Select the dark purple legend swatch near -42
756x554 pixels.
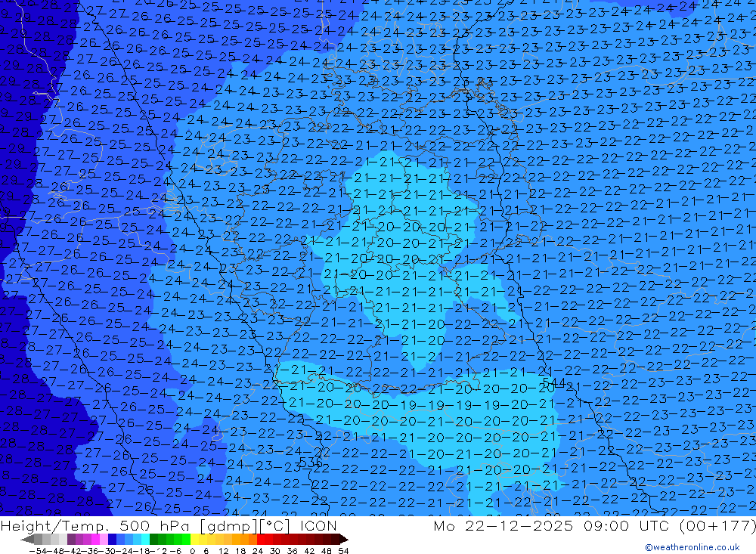point(71,540)
